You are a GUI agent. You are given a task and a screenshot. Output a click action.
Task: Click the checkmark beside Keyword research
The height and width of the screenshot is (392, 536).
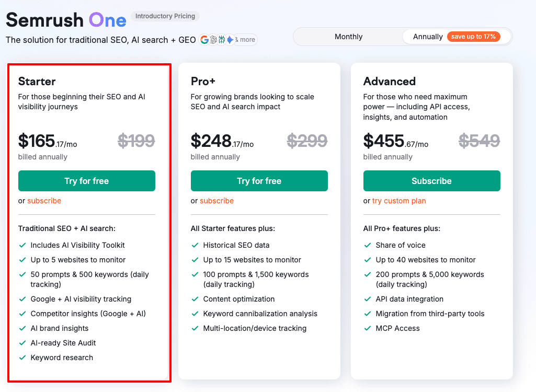pos(22,358)
